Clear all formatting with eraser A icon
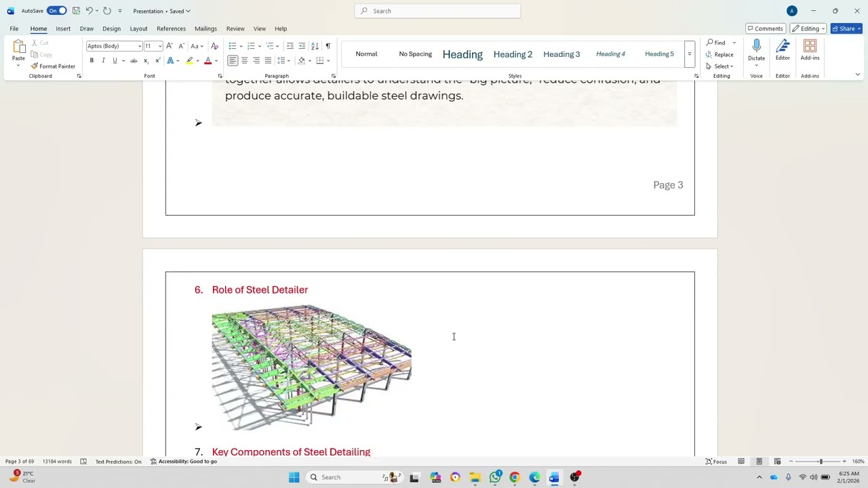The width and height of the screenshot is (868, 488). [x=215, y=46]
